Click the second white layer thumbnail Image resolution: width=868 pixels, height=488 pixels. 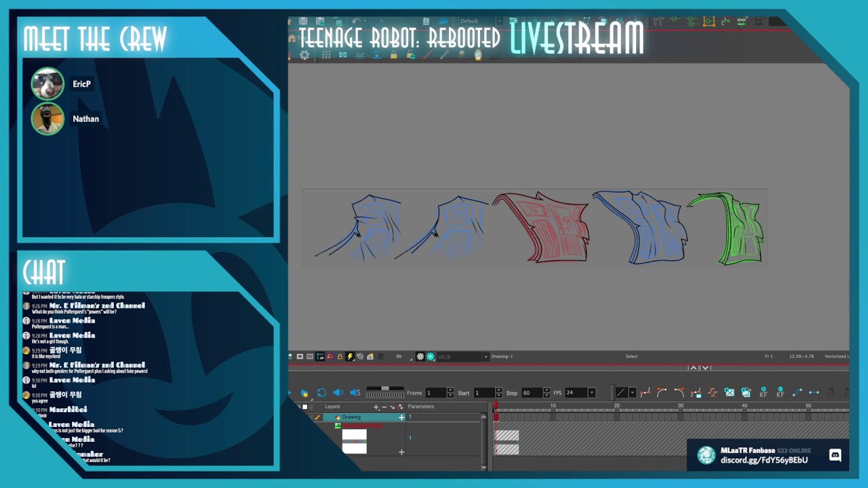(x=355, y=448)
